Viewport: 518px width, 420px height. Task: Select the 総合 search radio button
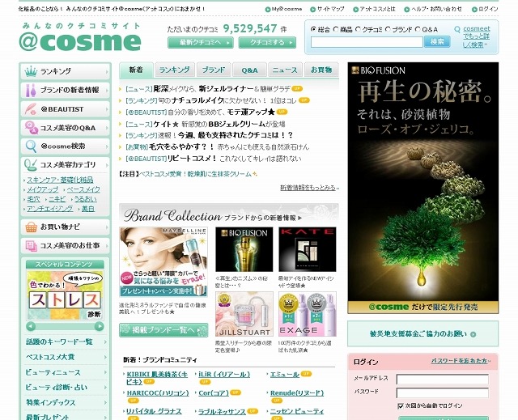[313, 29]
